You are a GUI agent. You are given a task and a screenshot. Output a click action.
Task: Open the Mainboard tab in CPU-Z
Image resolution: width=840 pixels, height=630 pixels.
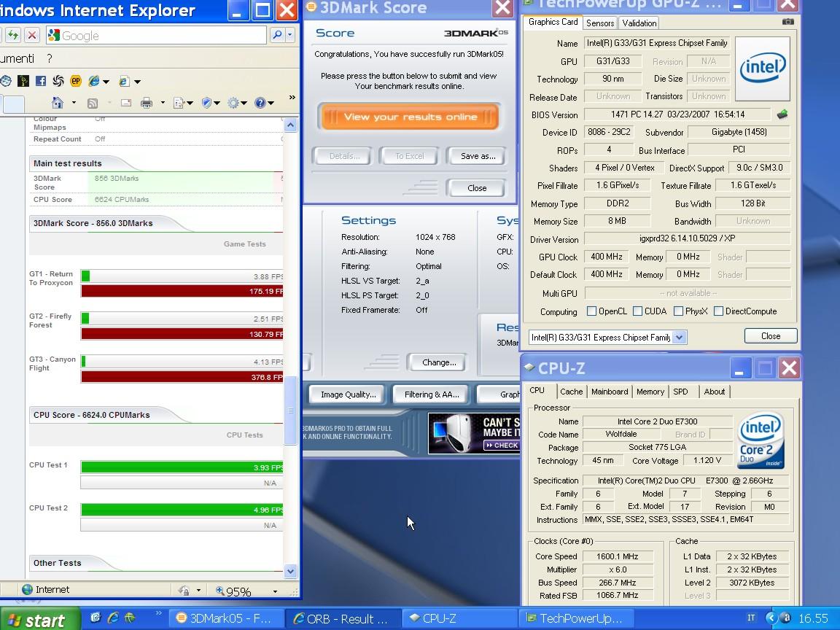tap(610, 392)
